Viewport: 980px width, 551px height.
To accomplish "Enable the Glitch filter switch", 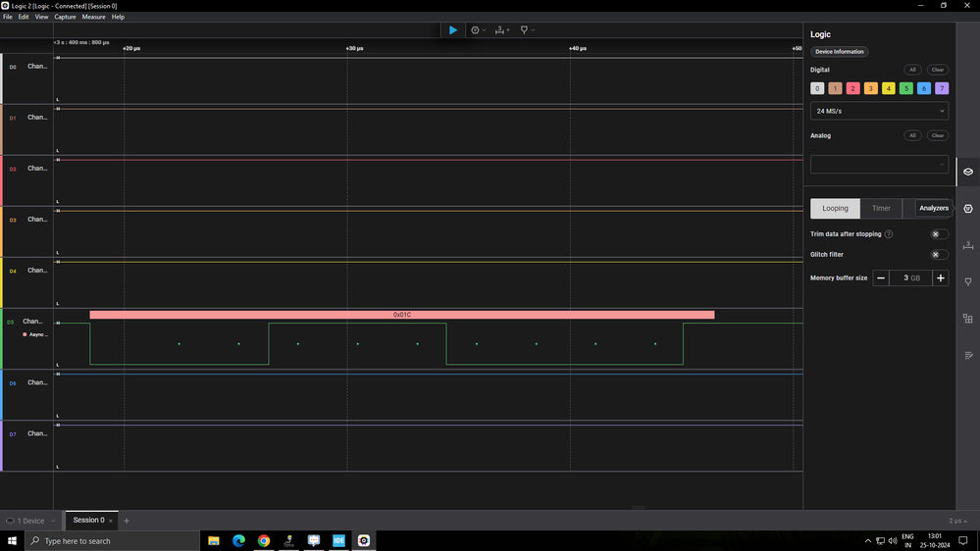I will pyautogui.click(x=939, y=254).
